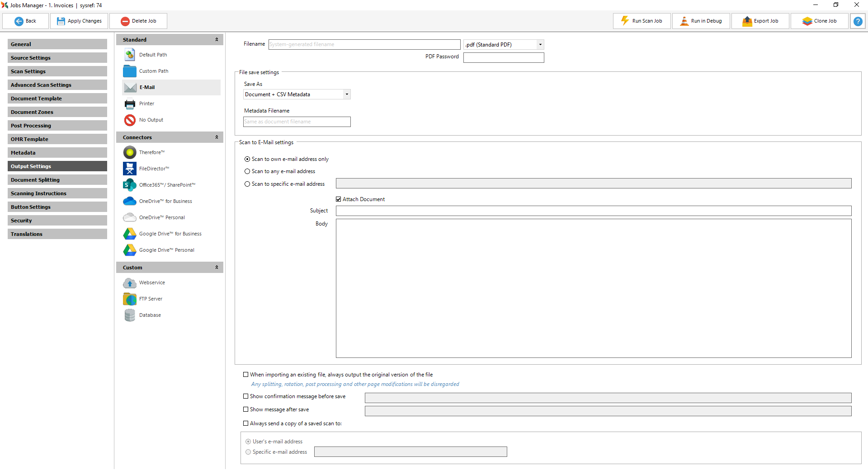This screenshot has width=868, height=470.
Task: Uncheck the Attach Document checkbox
Action: [339, 199]
